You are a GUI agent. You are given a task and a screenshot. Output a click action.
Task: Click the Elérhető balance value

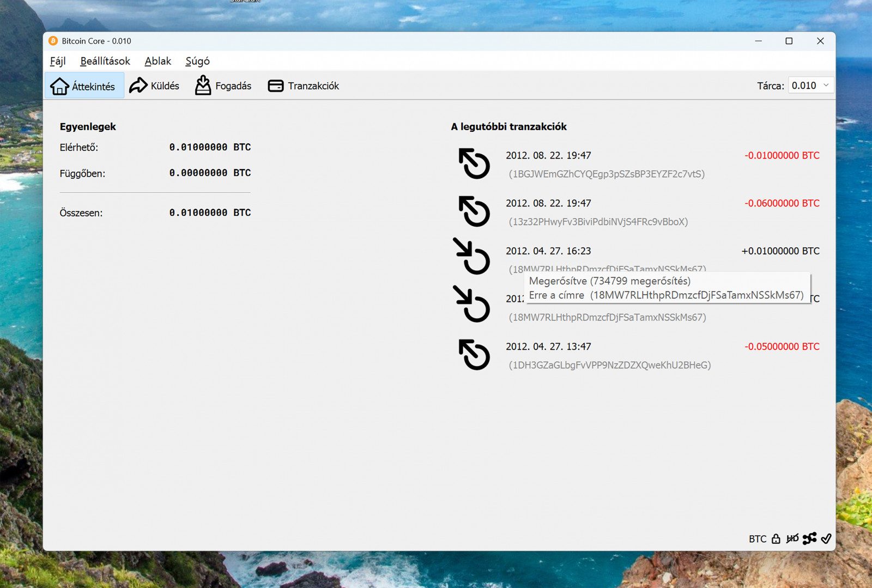(210, 147)
